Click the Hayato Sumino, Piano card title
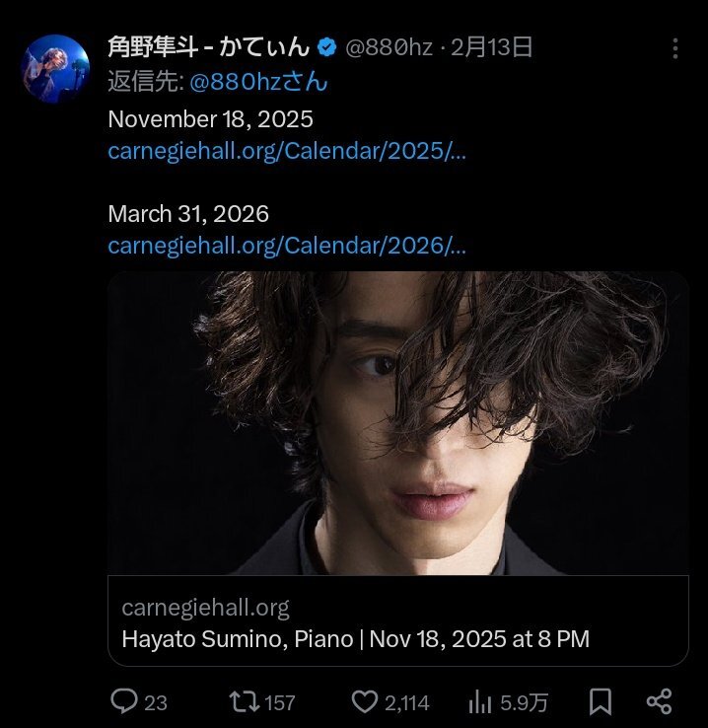This screenshot has width=708, height=728. (355, 639)
